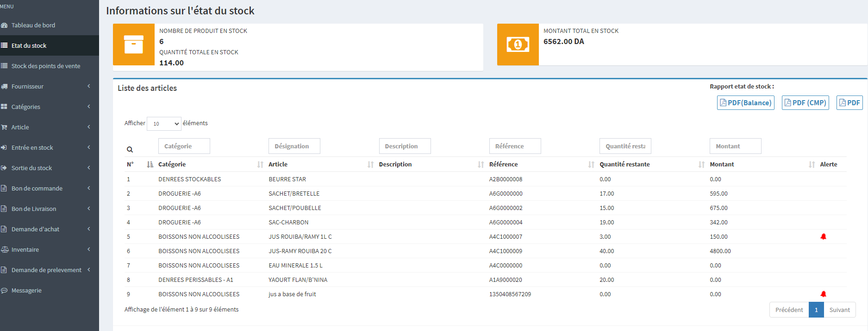This screenshot has height=331, width=868.
Task: Sort by Catégorie column arrows
Action: (260, 165)
